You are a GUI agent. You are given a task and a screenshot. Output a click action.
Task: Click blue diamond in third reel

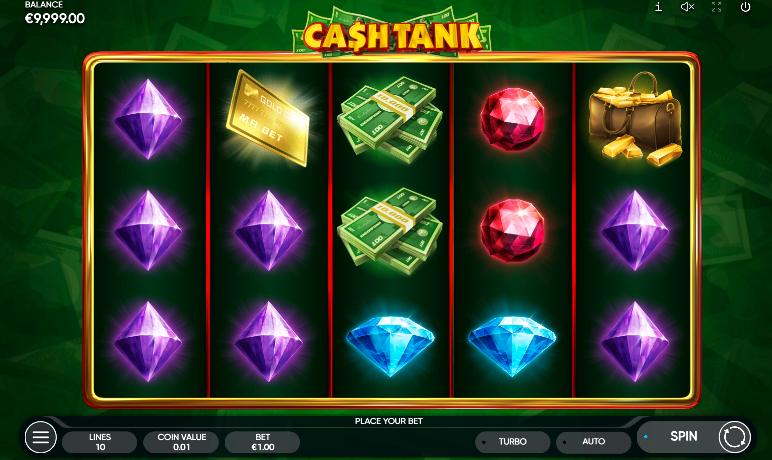click(390, 345)
